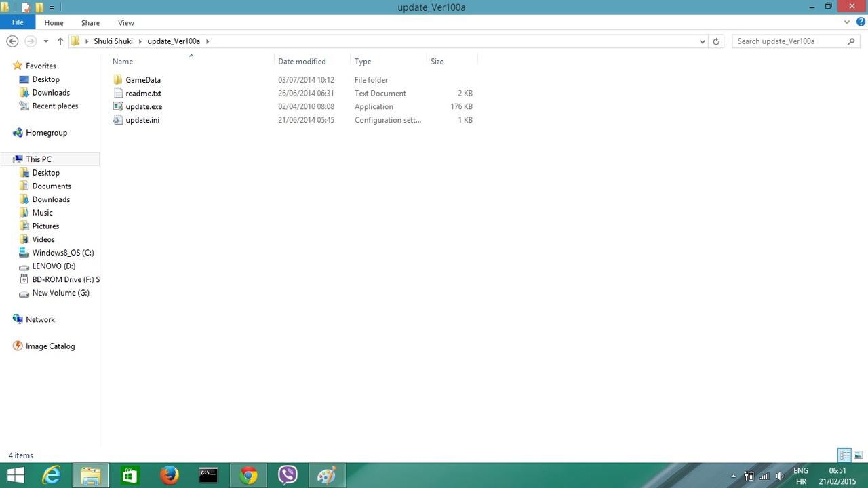This screenshot has height=488, width=868.
Task: Select Windows8_OS (C:) drive in sidebar
Action: click(x=62, y=253)
